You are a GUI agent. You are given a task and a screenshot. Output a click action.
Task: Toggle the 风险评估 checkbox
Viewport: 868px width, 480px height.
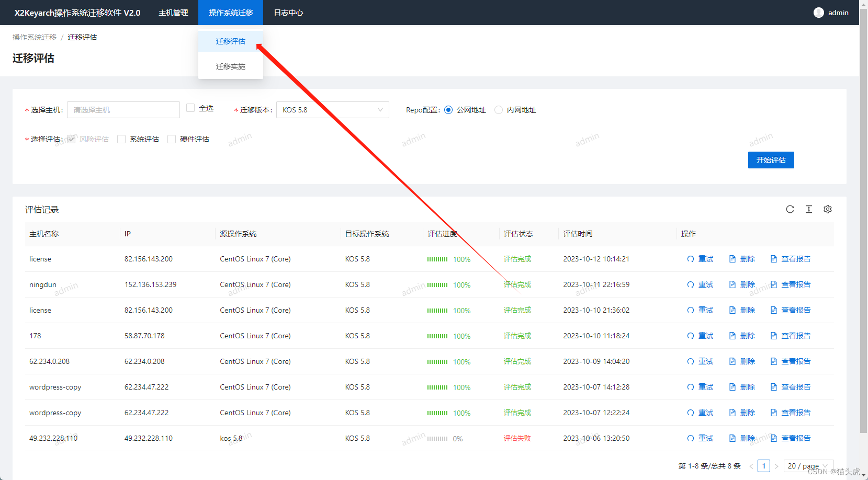tap(71, 139)
